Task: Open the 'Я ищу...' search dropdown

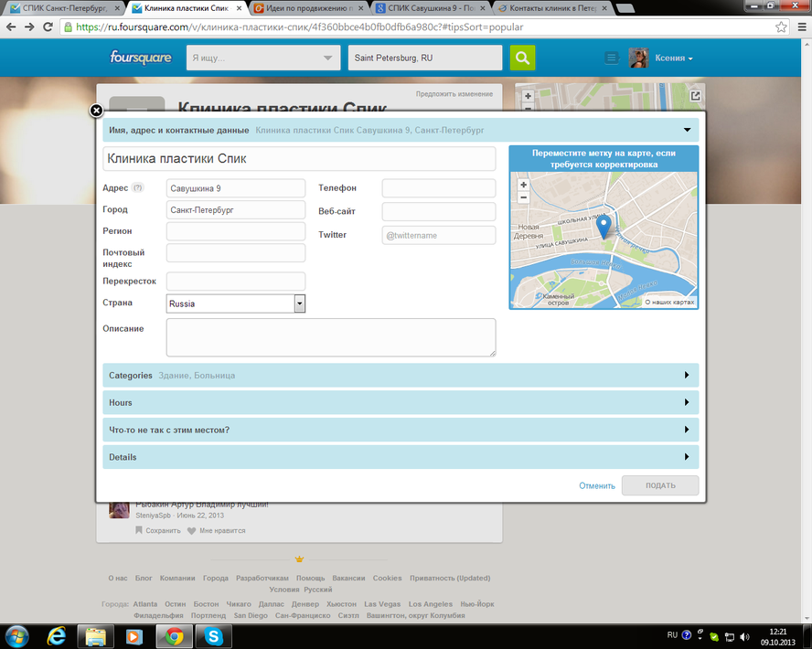Action: click(263, 58)
